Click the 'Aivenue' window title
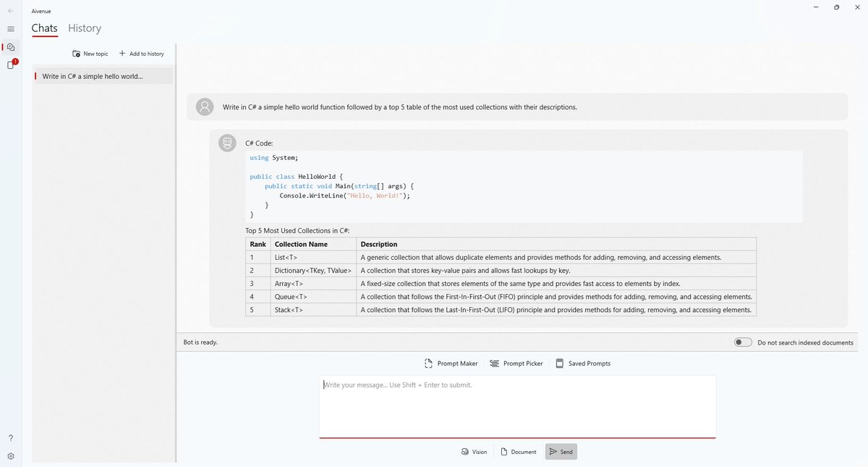868x467 pixels. [41, 11]
